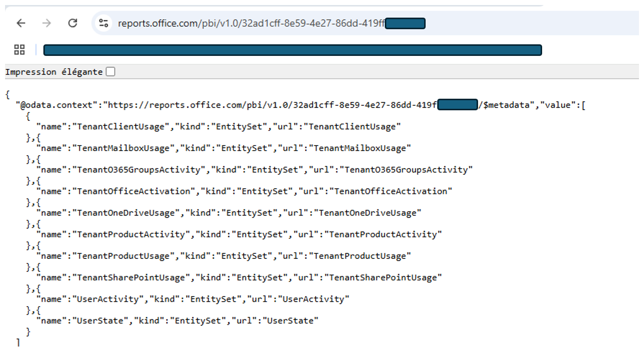
Task: Open the apps grid shortcut icon
Action: (x=19, y=49)
